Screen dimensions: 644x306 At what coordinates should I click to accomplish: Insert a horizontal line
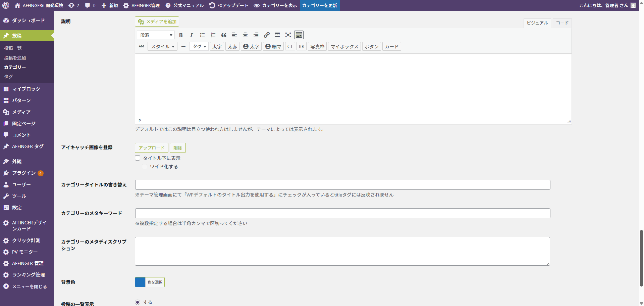tap(183, 46)
